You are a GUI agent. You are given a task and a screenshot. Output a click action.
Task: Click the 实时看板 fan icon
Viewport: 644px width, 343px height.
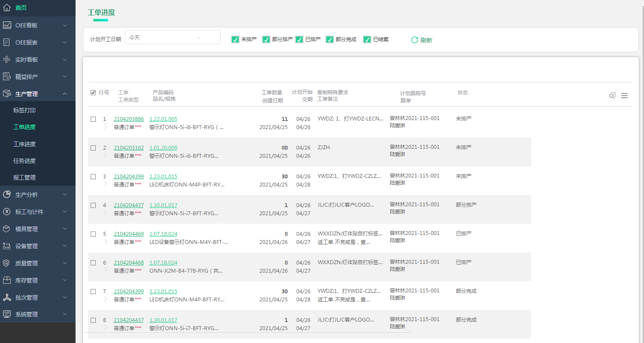pyautogui.click(x=7, y=60)
